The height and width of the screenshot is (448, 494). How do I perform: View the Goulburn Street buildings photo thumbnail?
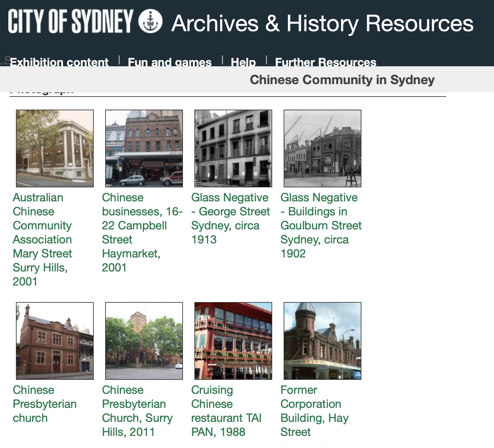pos(323,148)
